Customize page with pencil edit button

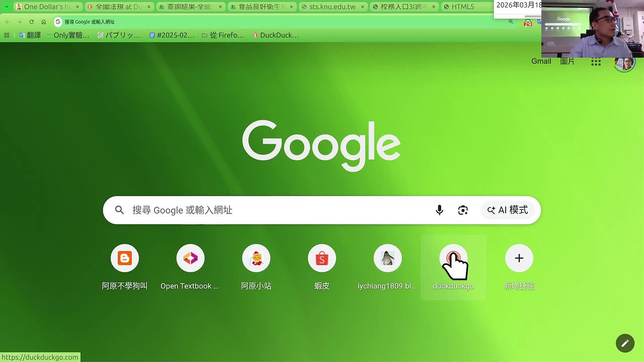(625, 343)
